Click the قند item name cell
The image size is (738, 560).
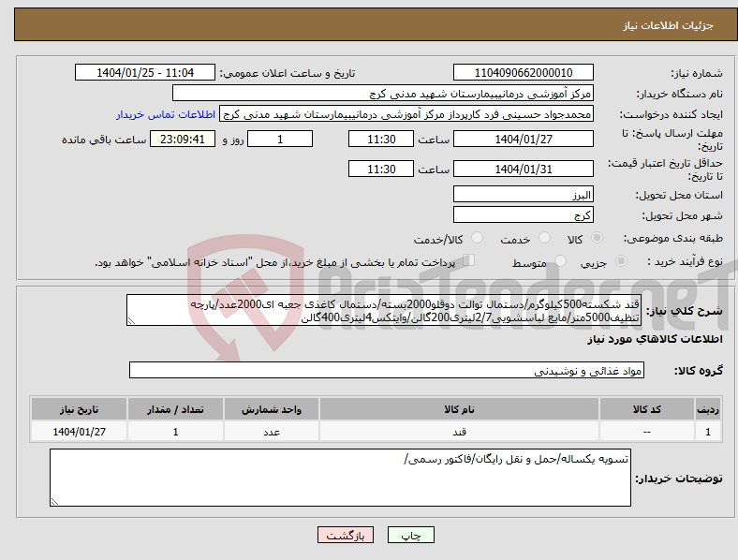coord(459,432)
